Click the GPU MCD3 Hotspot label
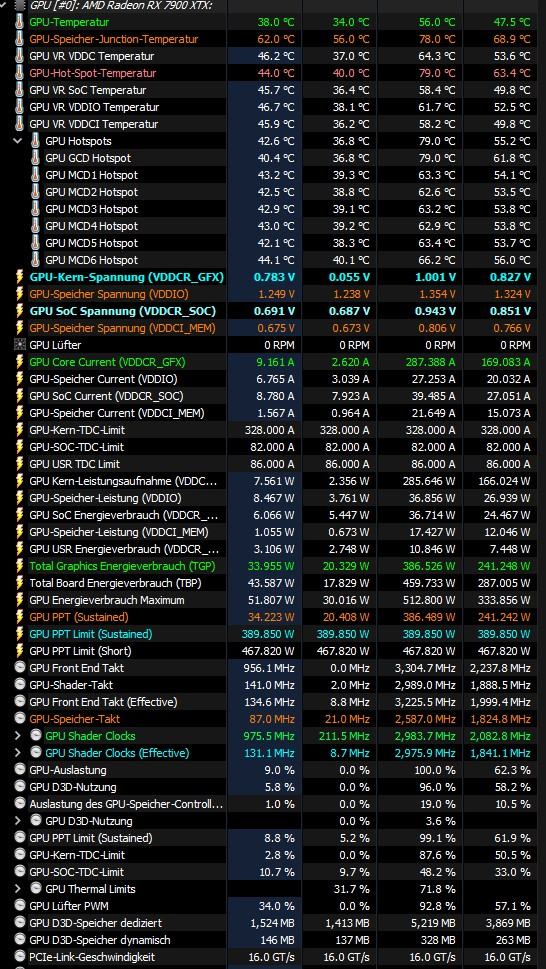 coord(91,209)
